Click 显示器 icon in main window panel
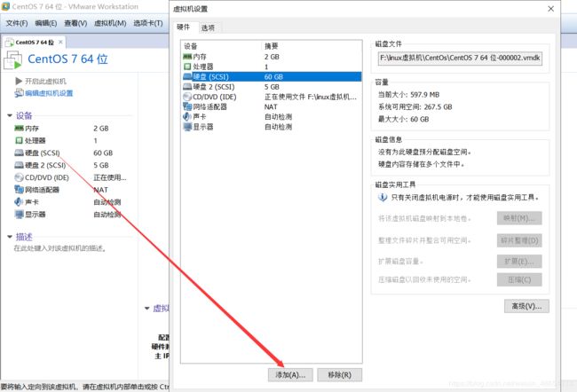Viewport: 577px width, 392px height. tap(20, 215)
